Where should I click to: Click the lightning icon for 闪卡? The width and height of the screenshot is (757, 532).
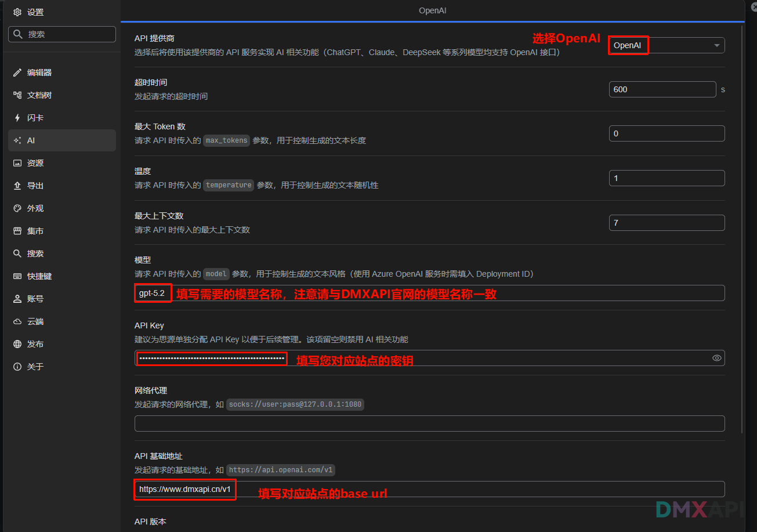pyautogui.click(x=17, y=118)
